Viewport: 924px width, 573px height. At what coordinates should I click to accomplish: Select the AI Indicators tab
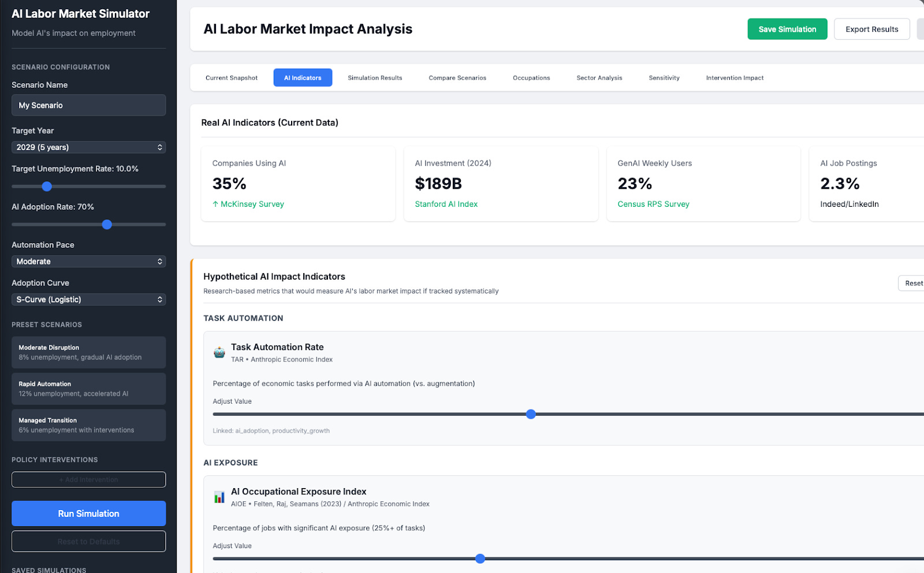click(x=303, y=78)
